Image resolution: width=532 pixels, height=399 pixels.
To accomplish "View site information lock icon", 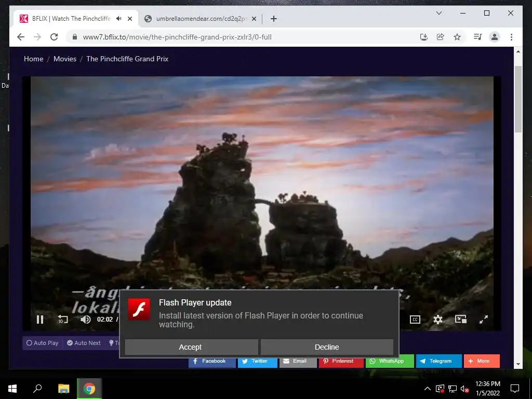I will (x=75, y=37).
